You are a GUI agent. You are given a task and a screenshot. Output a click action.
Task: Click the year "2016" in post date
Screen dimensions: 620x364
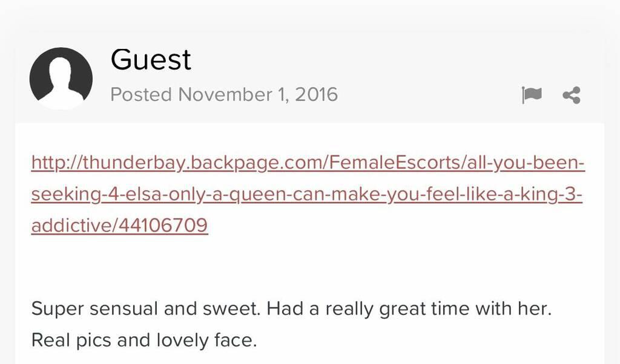coord(316,95)
